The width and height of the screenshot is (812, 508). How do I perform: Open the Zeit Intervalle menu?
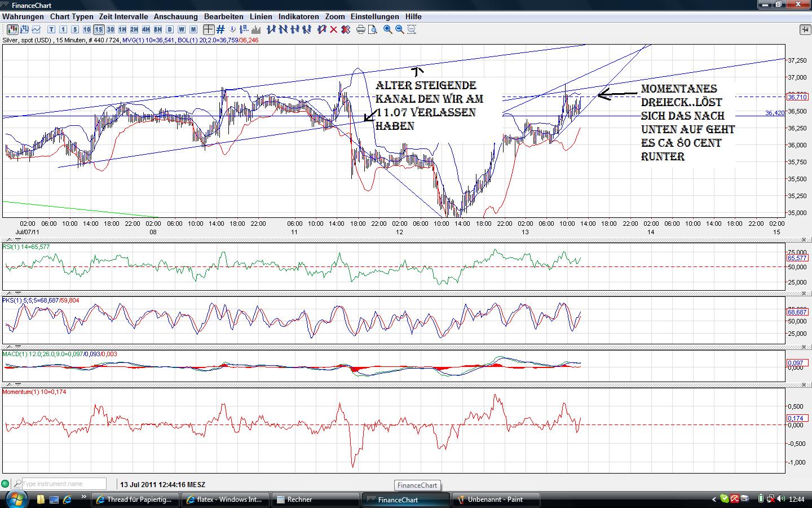(x=123, y=16)
